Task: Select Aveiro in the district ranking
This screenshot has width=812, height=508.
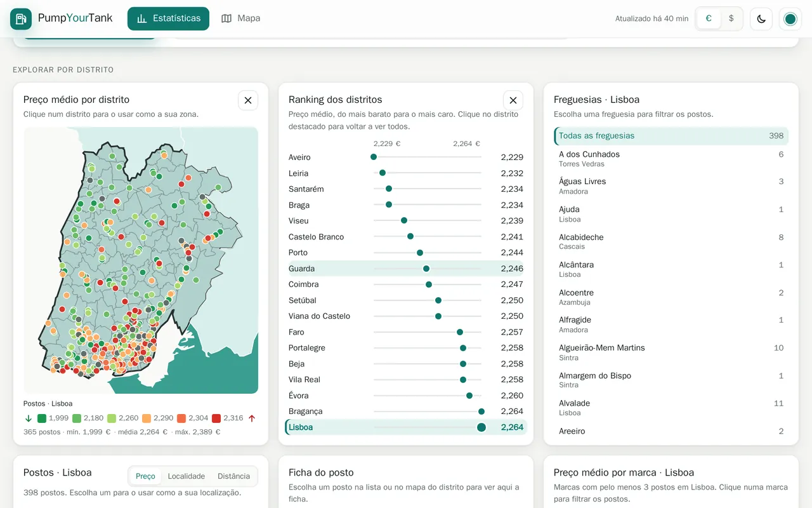Action: pyautogui.click(x=406, y=157)
